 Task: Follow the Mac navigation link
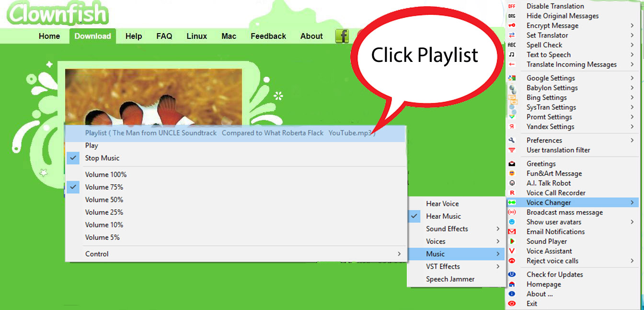pos(229,36)
